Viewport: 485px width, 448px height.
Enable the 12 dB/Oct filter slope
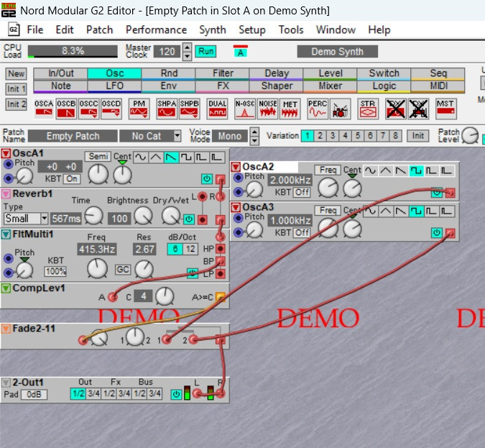tap(190, 248)
